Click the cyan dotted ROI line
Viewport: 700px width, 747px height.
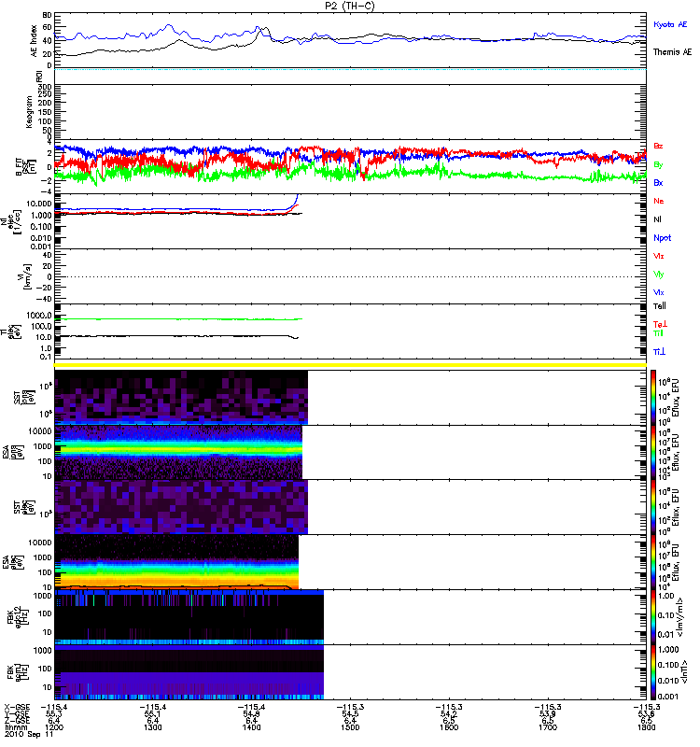point(350,69)
